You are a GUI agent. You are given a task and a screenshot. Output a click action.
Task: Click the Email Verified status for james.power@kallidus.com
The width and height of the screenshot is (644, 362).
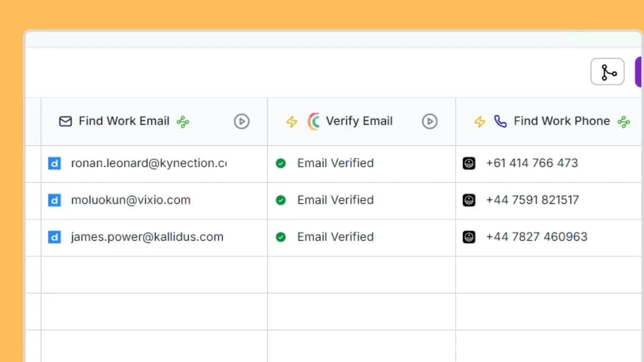point(335,237)
